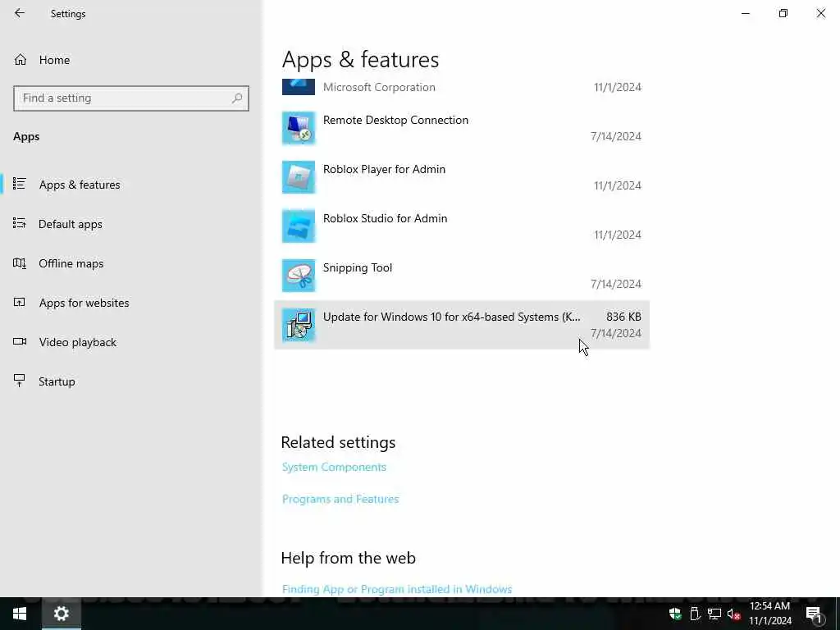
Task: Open Startup settings page
Action: click(x=57, y=381)
